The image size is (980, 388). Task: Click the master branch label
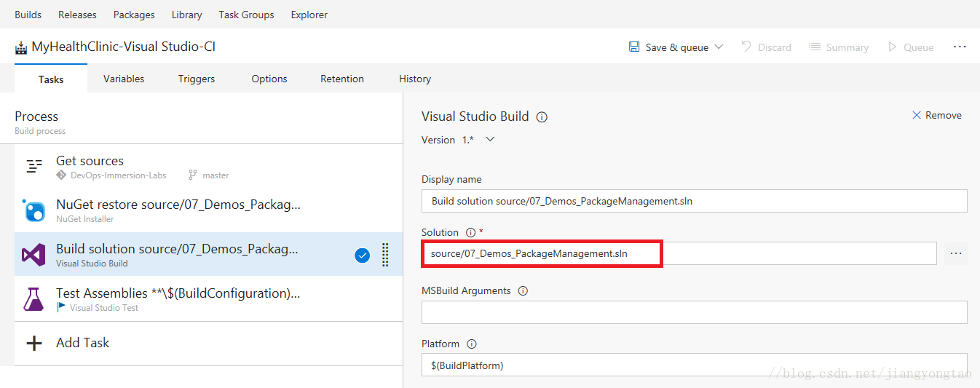pyautogui.click(x=216, y=175)
